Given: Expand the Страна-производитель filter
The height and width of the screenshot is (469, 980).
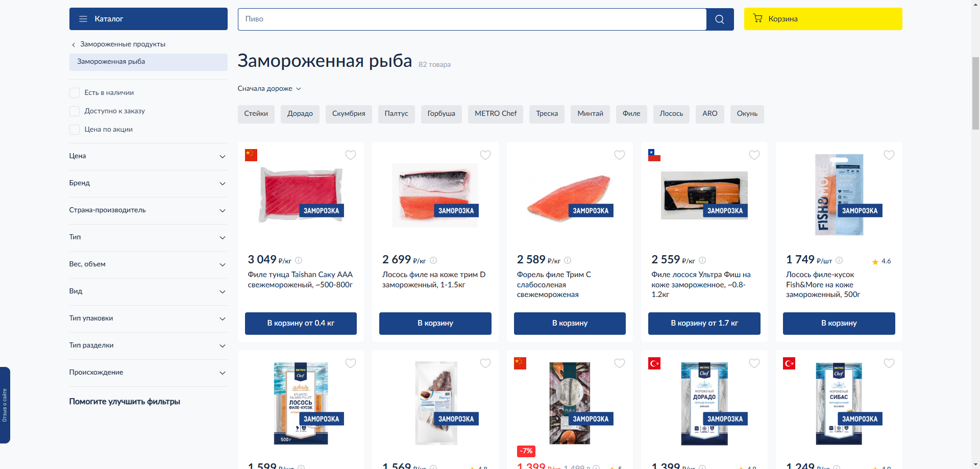Looking at the screenshot, I should click(148, 210).
